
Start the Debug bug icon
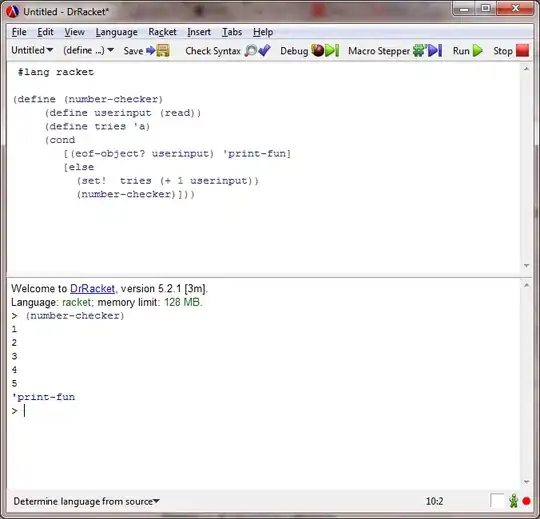point(325,51)
